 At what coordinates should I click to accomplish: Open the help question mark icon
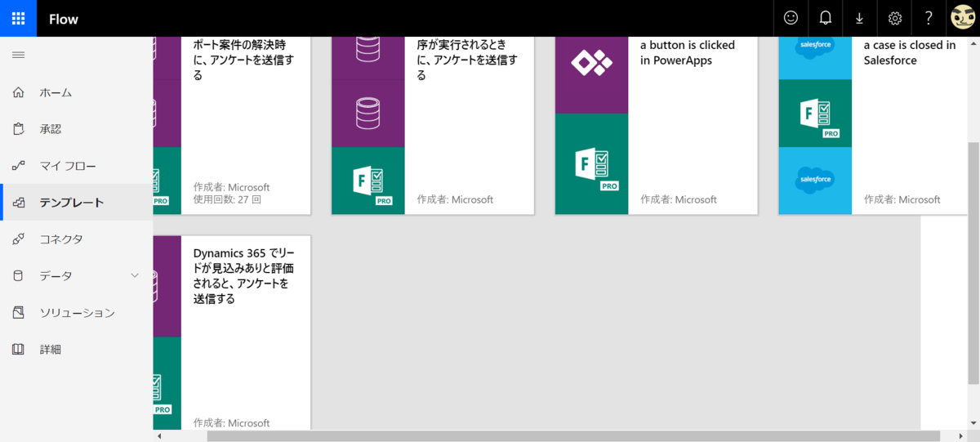[x=929, y=18]
